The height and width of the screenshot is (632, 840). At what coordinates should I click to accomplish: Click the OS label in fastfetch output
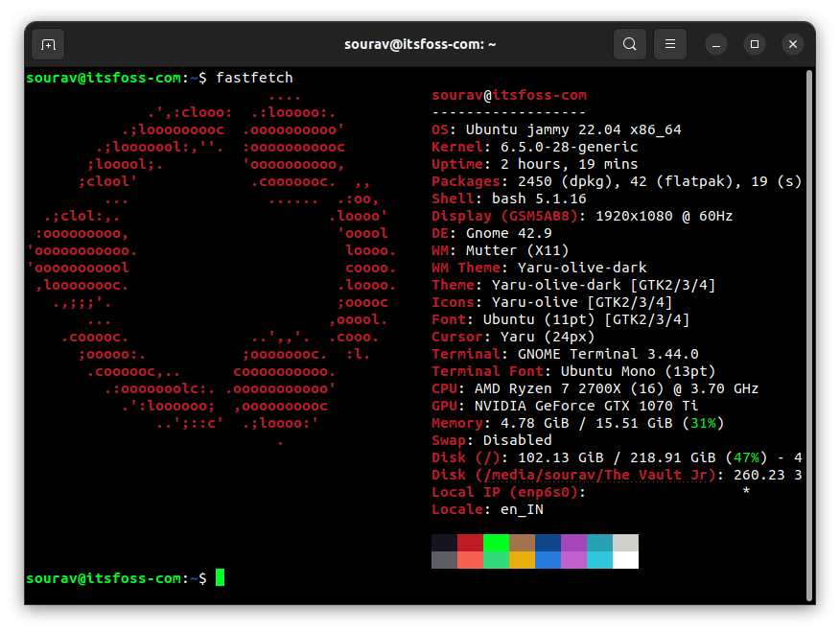coord(440,129)
